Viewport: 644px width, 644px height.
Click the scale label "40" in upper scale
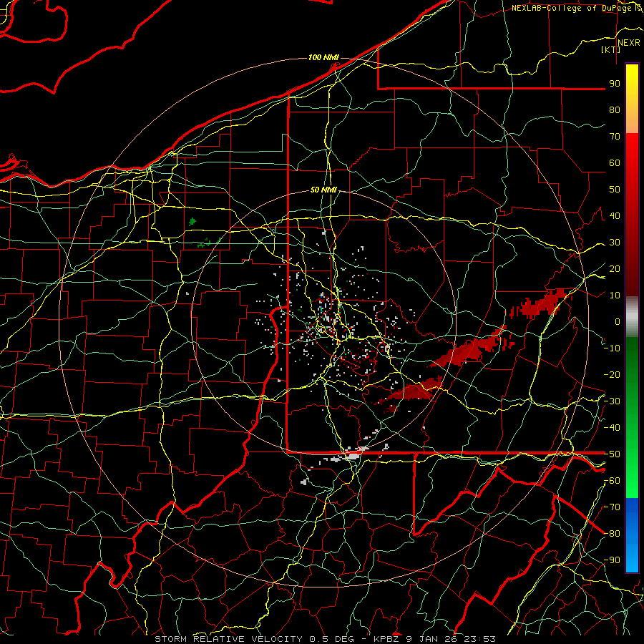tap(615, 215)
